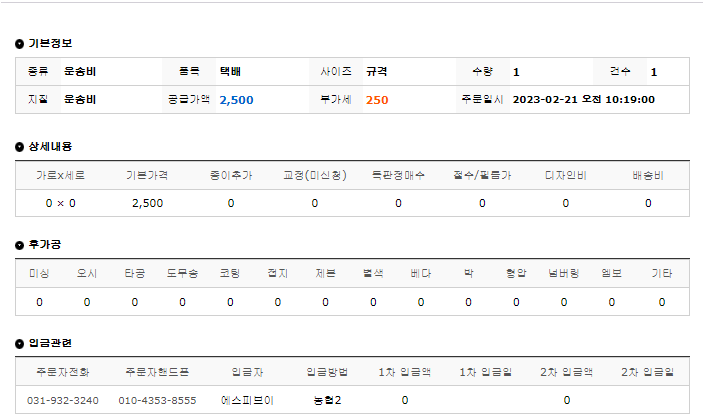Select the 공급가액 value 2,500 in blue

(x=236, y=100)
